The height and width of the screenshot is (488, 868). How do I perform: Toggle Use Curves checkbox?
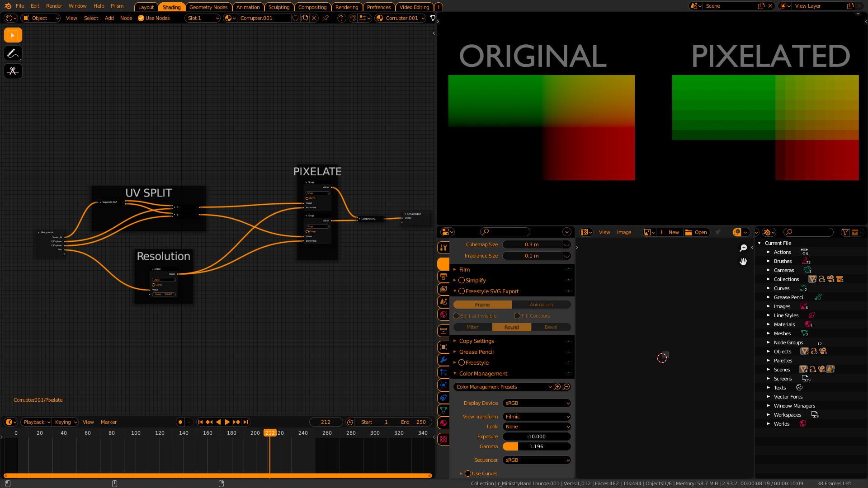(x=468, y=474)
